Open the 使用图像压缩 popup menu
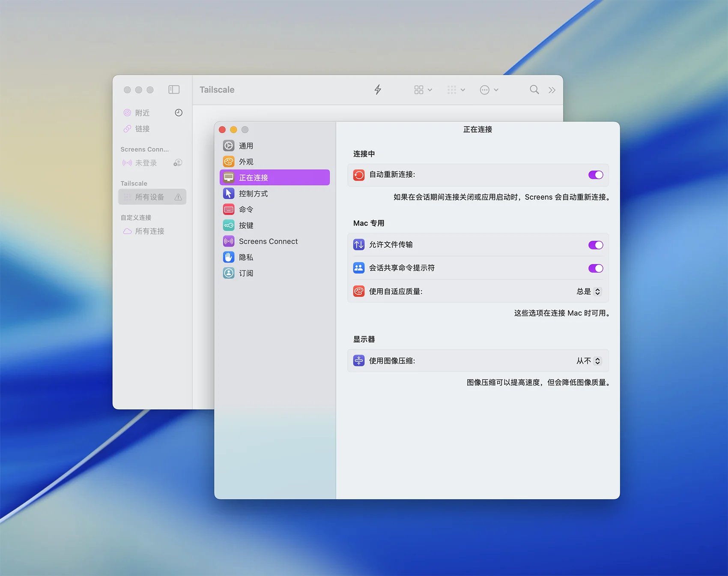This screenshot has height=576, width=728. 589,361
